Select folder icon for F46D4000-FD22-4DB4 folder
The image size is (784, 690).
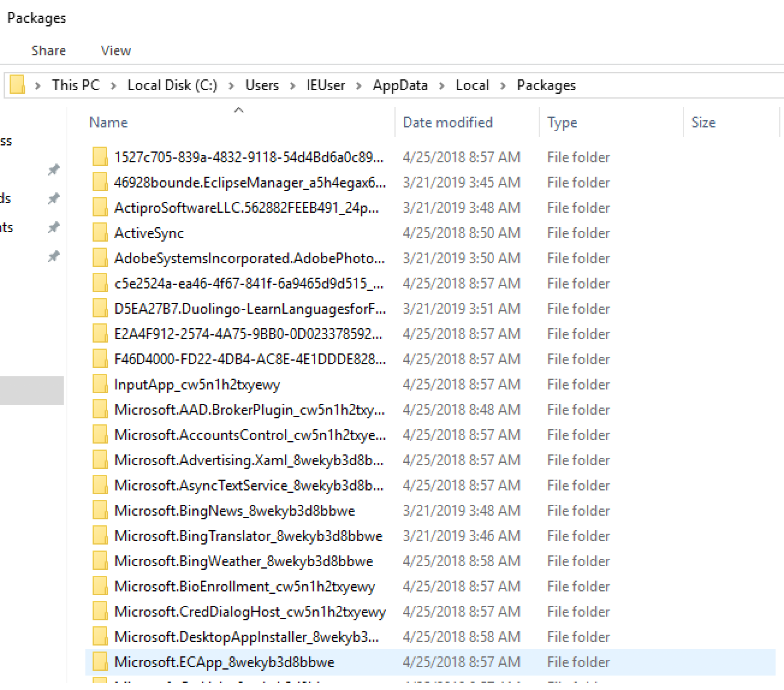[x=100, y=359]
